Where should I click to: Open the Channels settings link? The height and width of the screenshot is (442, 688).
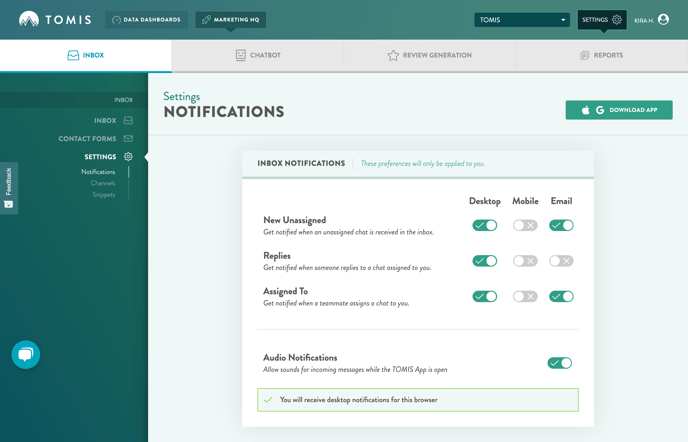[x=103, y=183]
